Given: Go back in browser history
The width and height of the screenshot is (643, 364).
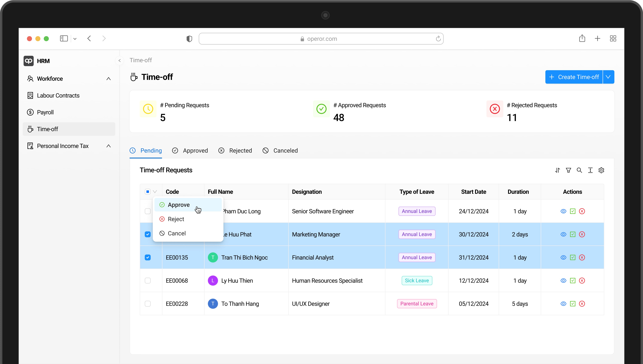Looking at the screenshot, I should (x=89, y=39).
